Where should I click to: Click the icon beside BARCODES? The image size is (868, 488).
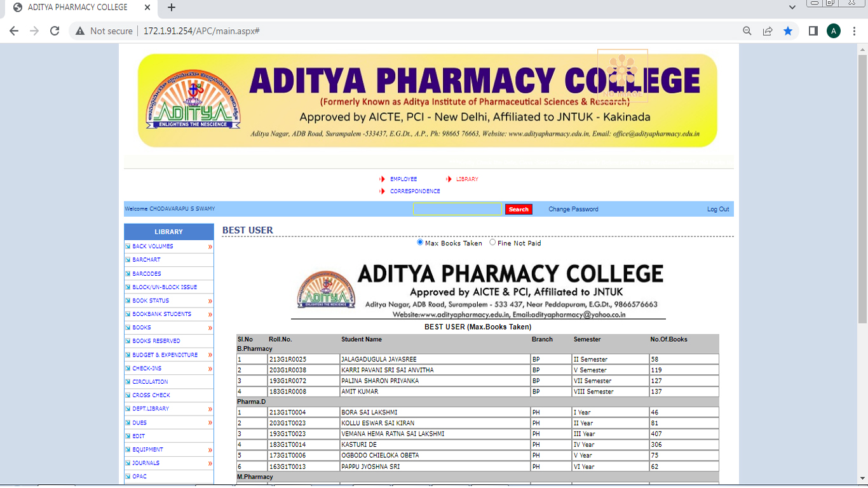[x=128, y=274]
